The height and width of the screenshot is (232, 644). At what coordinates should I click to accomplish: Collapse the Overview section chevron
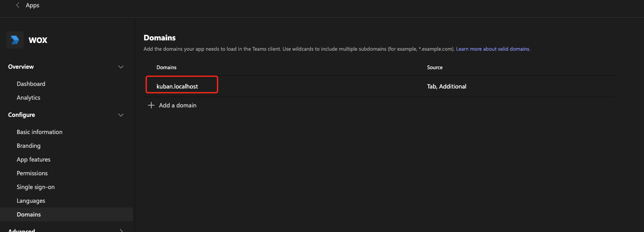121,67
